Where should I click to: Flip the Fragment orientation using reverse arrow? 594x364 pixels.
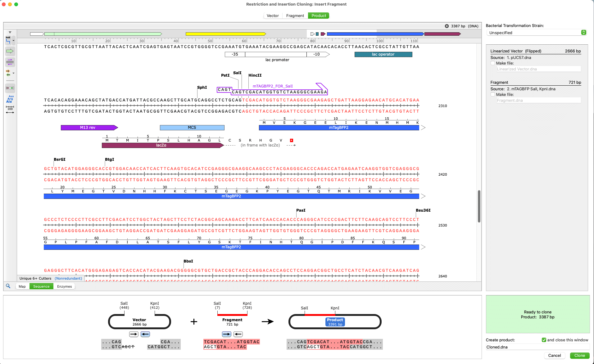[238, 334]
